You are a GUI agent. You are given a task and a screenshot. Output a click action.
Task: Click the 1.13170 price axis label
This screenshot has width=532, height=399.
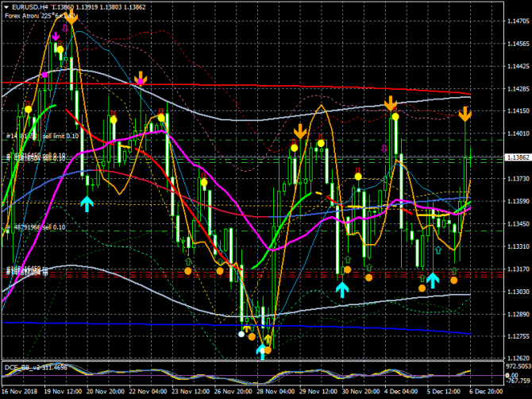518,269
